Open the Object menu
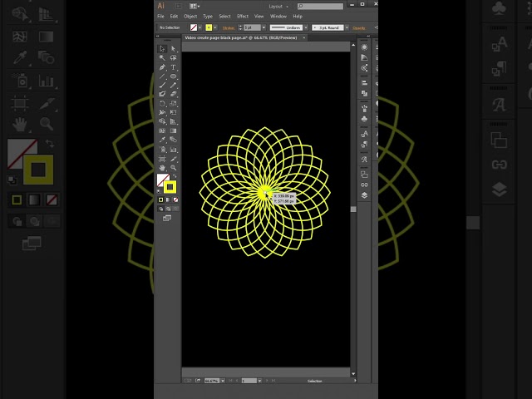This screenshot has height=399, width=532. click(190, 17)
